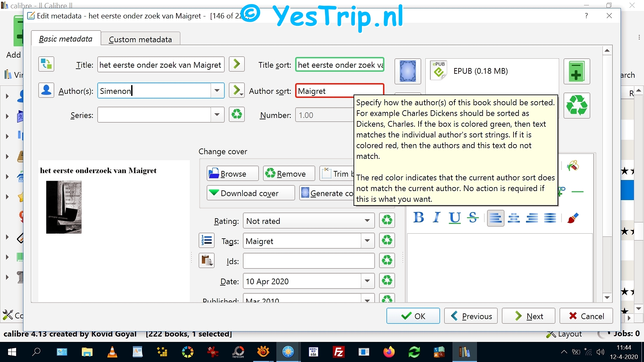
Task: Open the tag editor list icon
Action: (x=207, y=241)
